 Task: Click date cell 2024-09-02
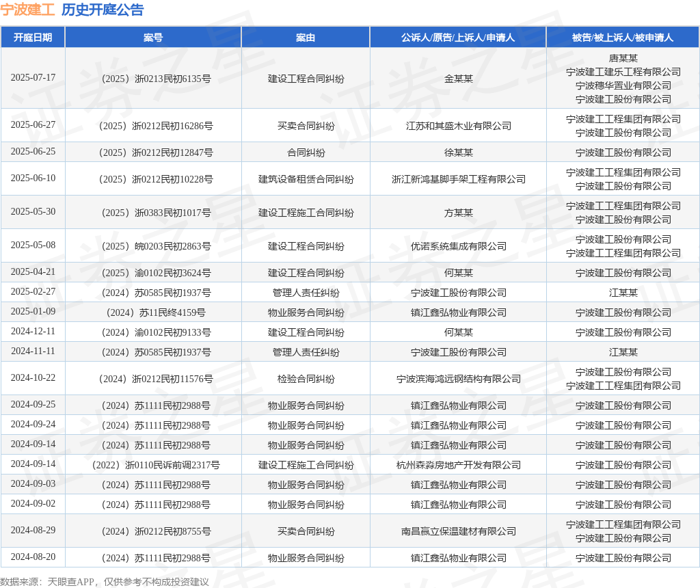coord(33,504)
